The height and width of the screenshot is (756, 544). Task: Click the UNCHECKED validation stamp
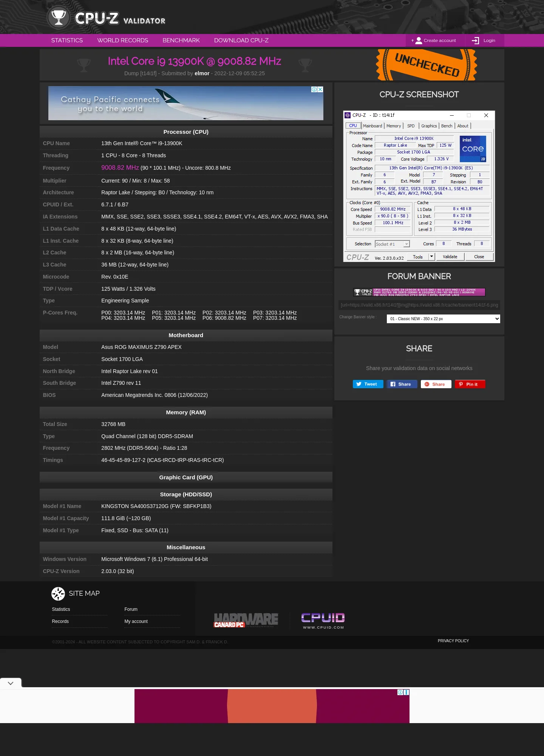click(427, 65)
